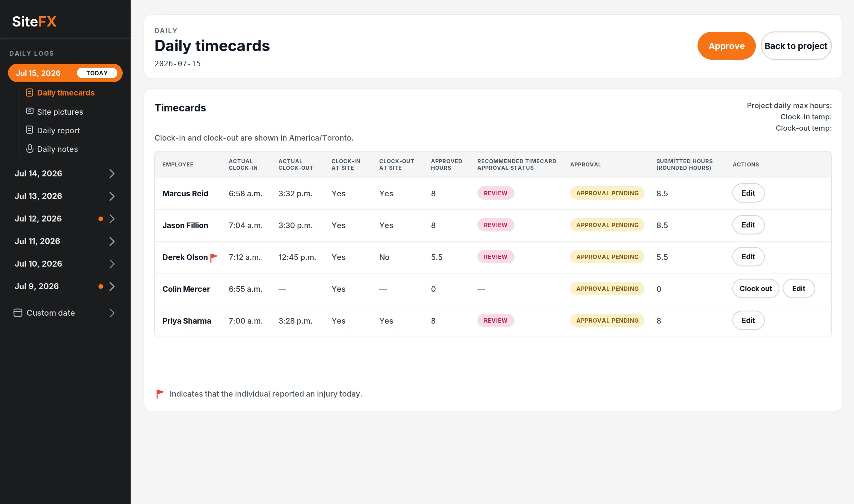Screen dimensions: 854x504
Task: Click the Clock-out temp label
Action: pyautogui.click(x=804, y=128)
